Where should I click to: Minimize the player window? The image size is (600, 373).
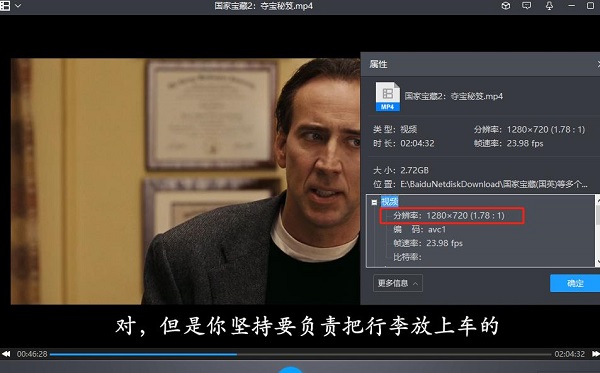pos(572,6)
